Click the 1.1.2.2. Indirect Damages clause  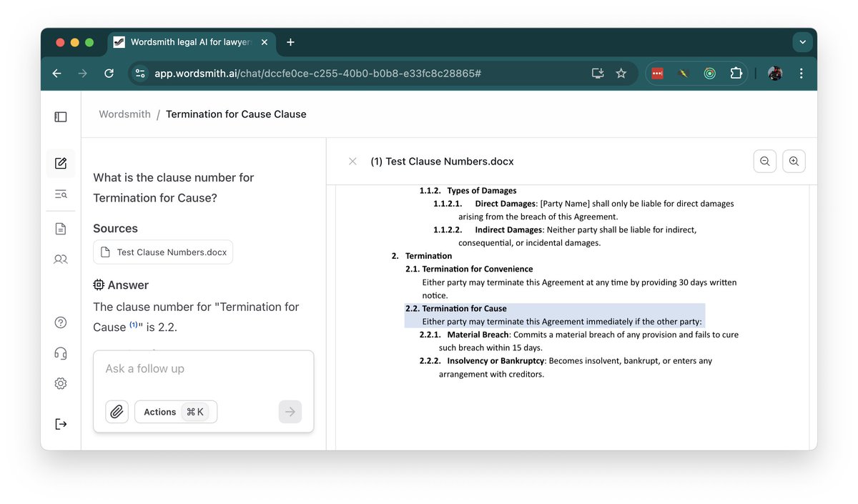pyautogui.click(x=565, y=237)
